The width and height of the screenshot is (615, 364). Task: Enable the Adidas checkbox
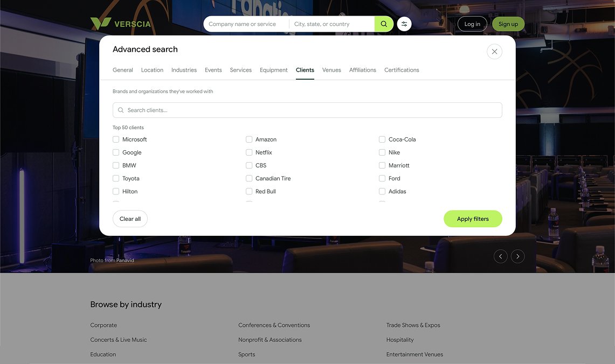[382, 191]
